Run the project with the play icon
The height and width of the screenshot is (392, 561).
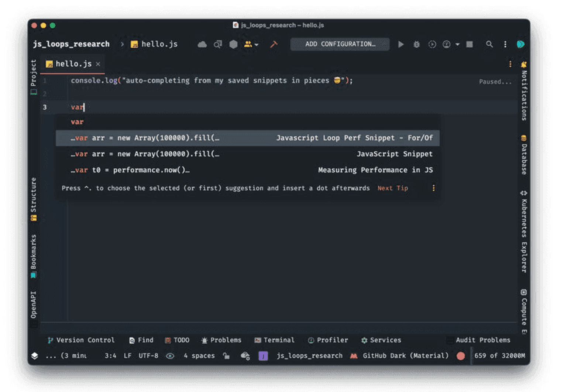tap(401, 44)
